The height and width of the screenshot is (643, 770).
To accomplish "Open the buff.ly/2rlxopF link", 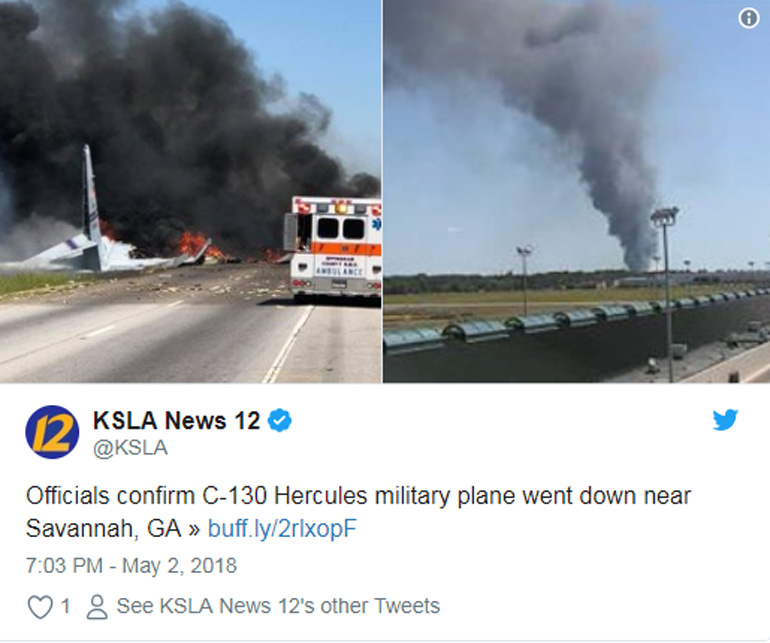I will point(282,529).
